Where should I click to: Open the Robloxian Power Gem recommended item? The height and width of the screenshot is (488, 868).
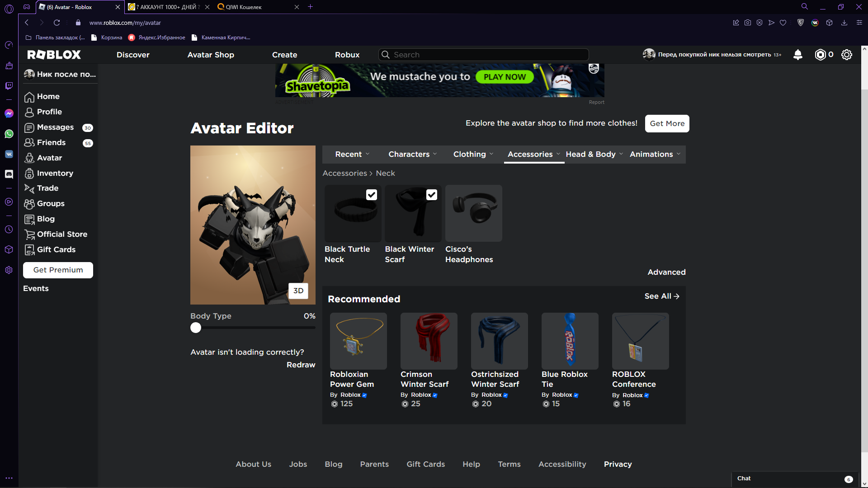click(359, 341)
